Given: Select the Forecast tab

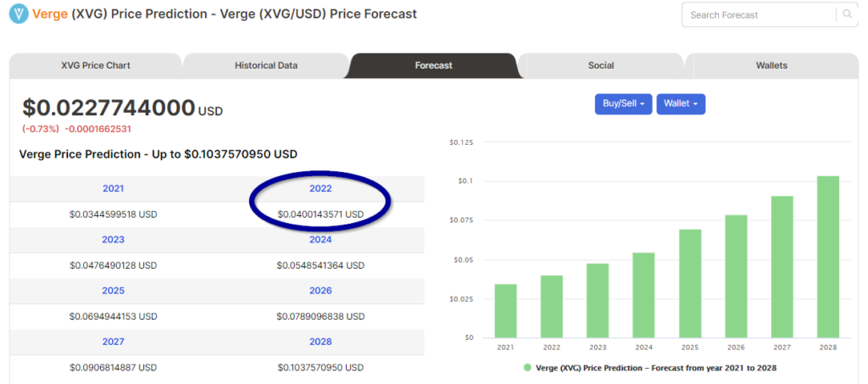Looking at the screenshot, I should pos(433,65).
